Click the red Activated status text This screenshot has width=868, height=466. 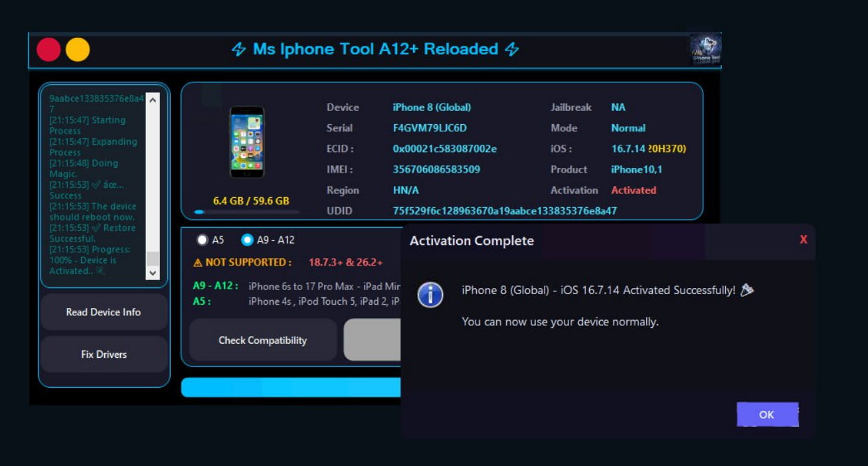pos(634,190)
